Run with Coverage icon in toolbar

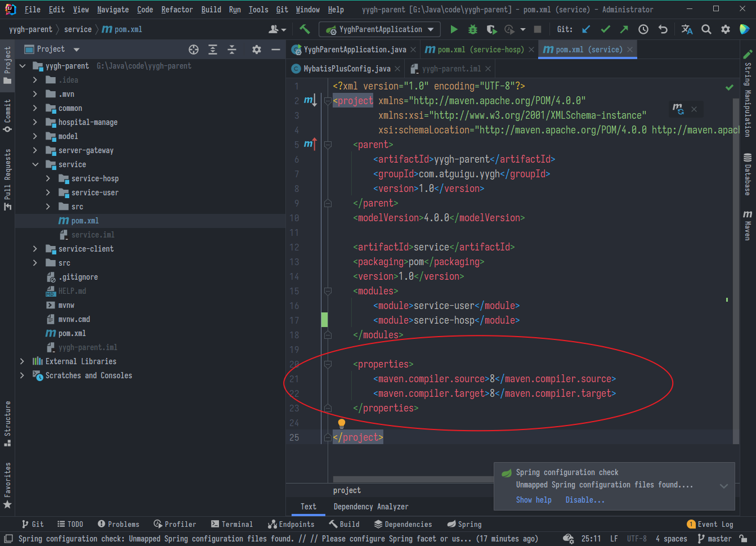[x=491, y=29]
